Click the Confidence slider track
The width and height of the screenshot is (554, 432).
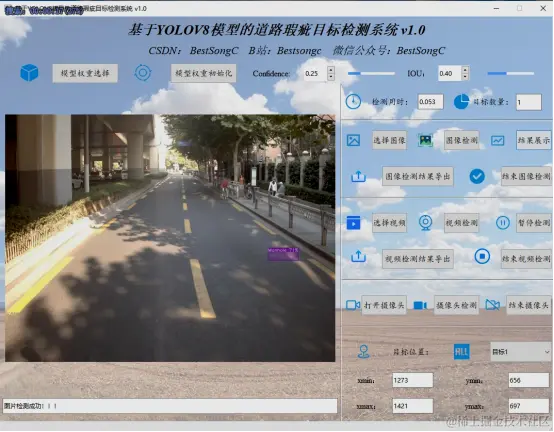[371, 73]
